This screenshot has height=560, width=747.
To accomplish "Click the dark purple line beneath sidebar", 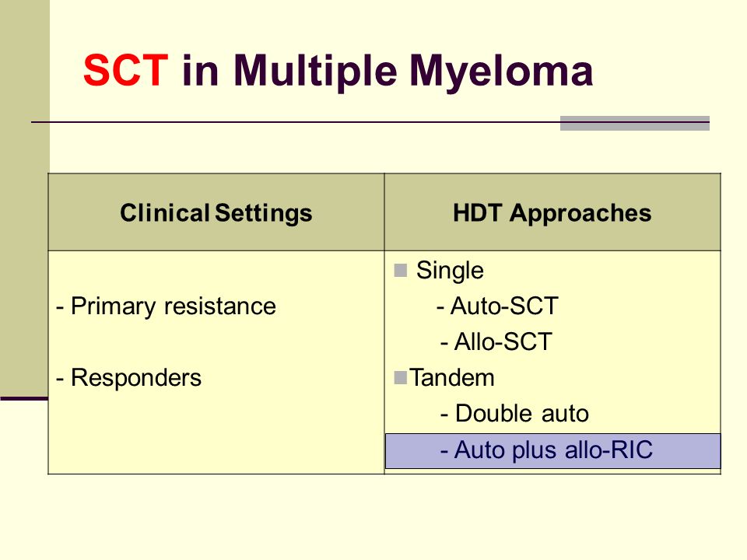I will (x=24, y=398).
